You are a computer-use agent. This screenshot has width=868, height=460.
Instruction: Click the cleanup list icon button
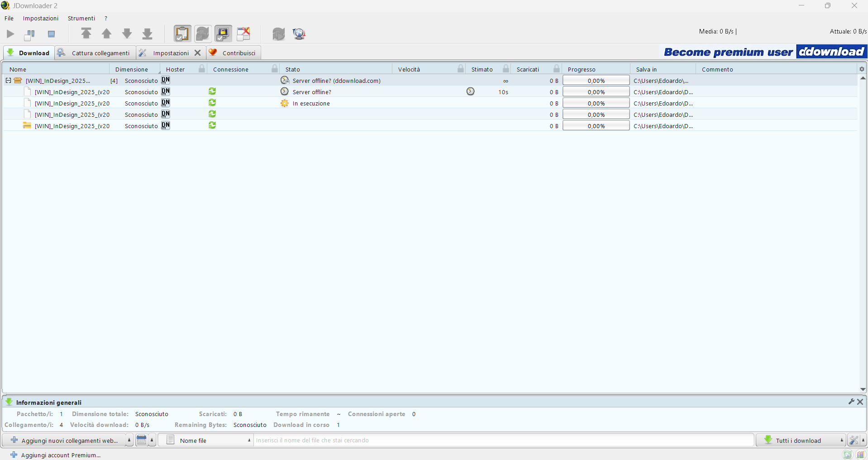click(x=142, y=440)
